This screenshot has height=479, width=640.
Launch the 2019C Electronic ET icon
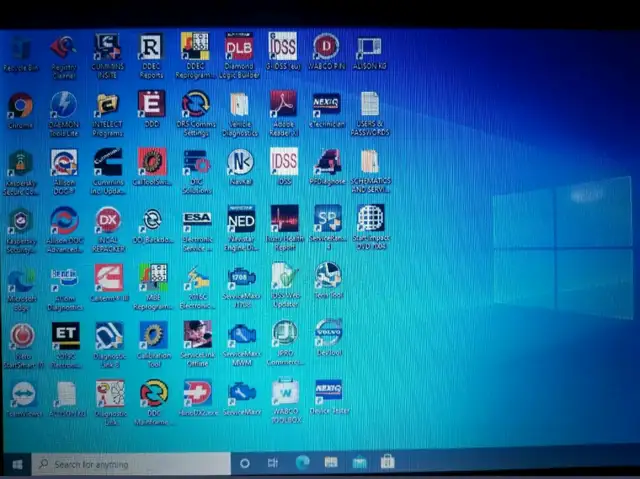(x=65, y=336)
